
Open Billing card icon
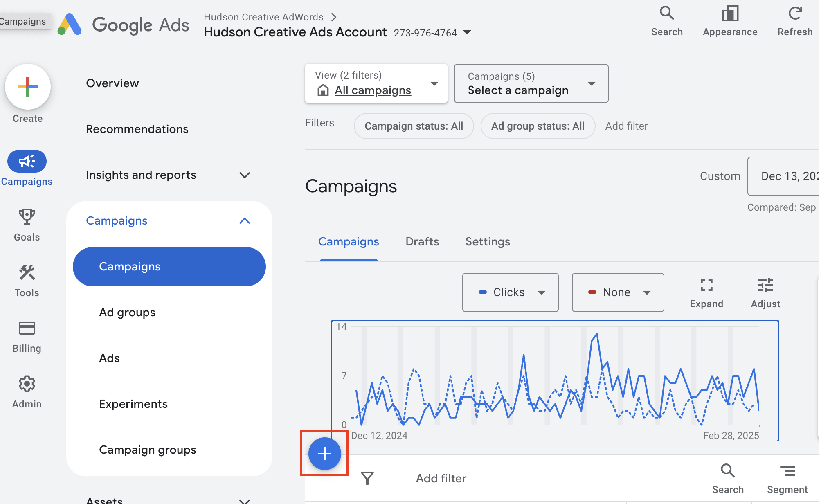pos(27,328)
